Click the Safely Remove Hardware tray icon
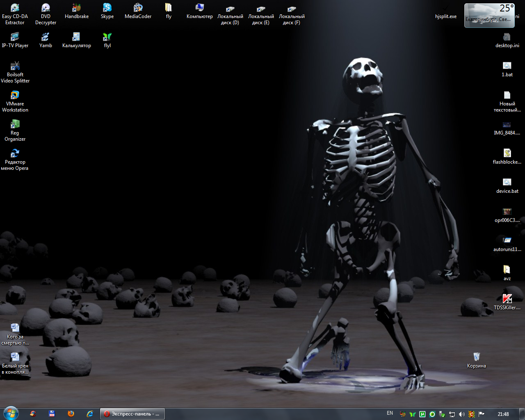This screenshot has width=525, height=420. (x=442, y=414)
